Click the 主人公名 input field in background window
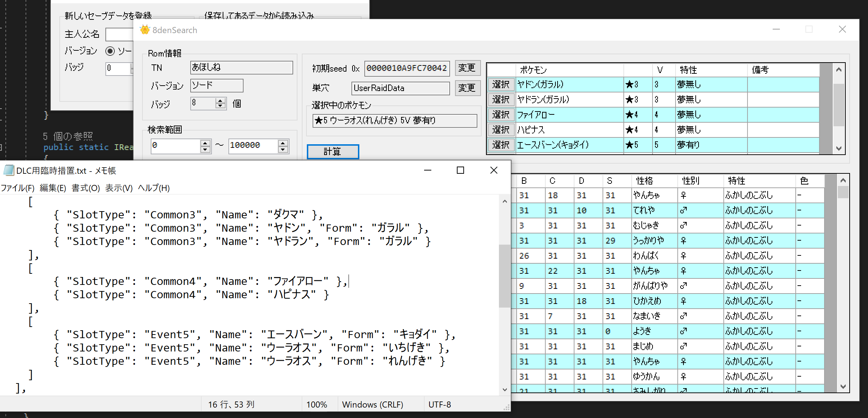Screen dimensions: 868x418 [119, 35]
